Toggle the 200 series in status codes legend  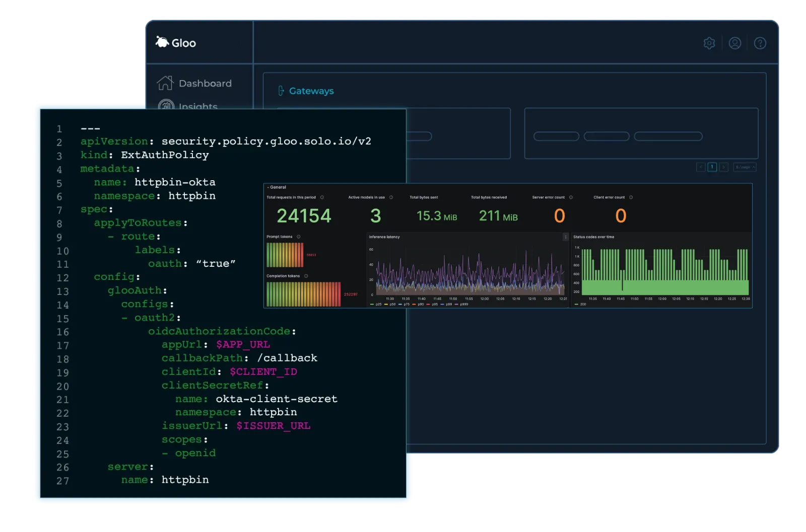pos(580,304)
